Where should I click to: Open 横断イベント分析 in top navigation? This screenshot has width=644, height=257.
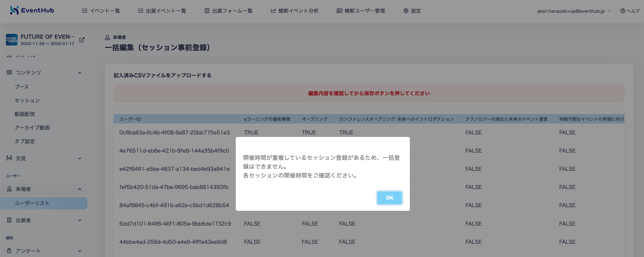click(295, 11)
